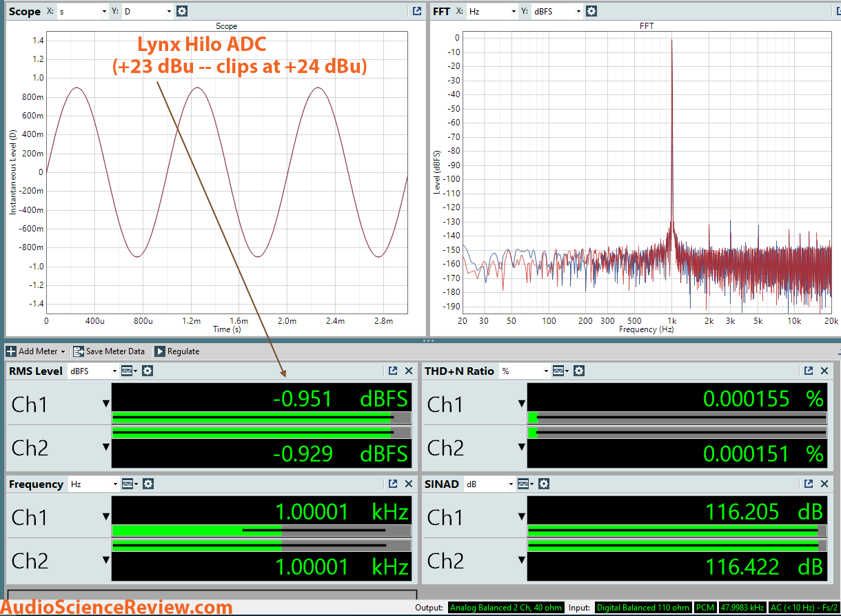Image resolution: width=841 pixels, height=616 pixels.
Task: Click the PCM status bar entry
Action: tap(705, 608)
